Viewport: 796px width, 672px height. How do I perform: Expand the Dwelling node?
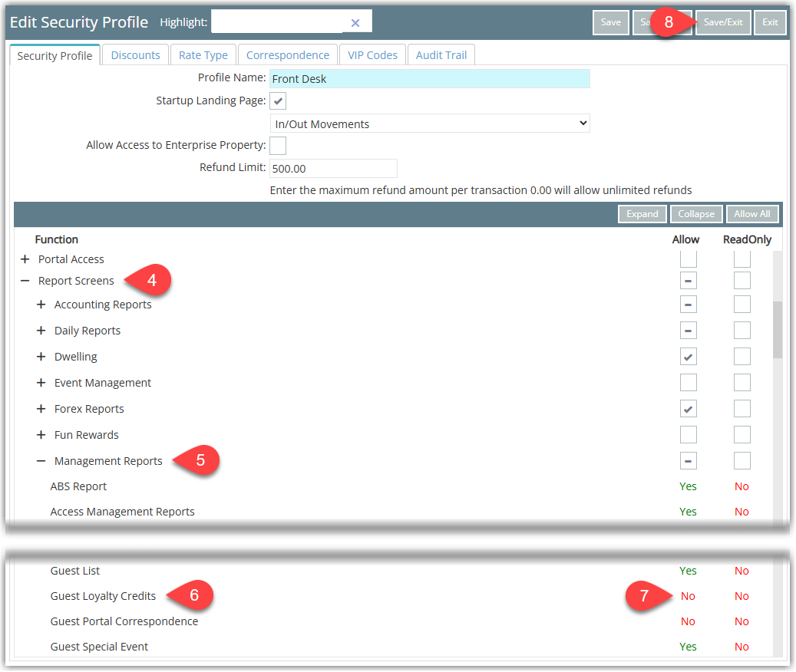click(41, 357)
